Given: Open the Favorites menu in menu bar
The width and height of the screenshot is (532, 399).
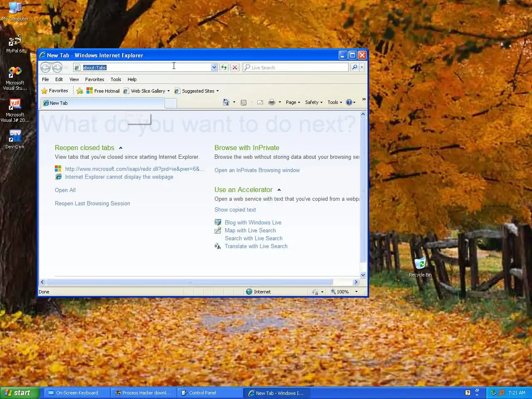Looking at the screenshot, I should click(95, 79).
